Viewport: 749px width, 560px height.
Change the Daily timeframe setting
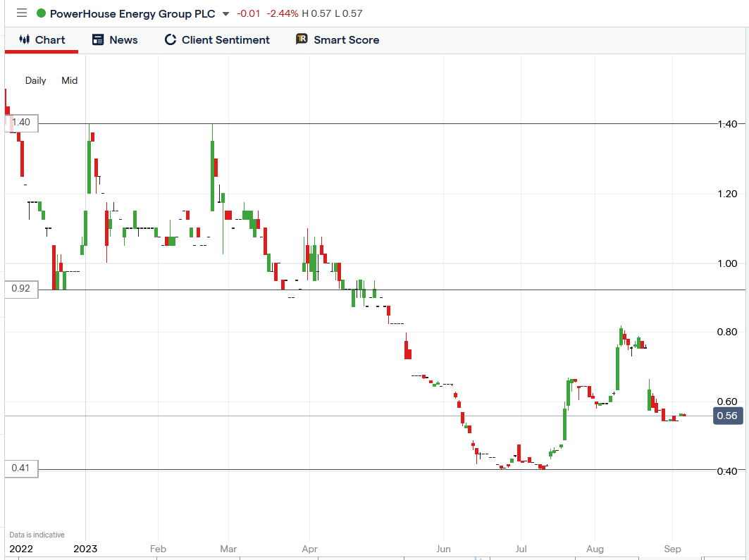coord(35,81)
